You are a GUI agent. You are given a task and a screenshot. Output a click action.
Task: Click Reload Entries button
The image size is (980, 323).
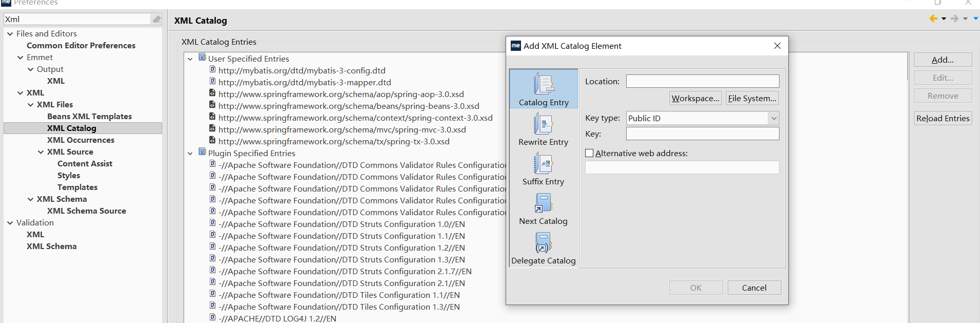[943, 118]
